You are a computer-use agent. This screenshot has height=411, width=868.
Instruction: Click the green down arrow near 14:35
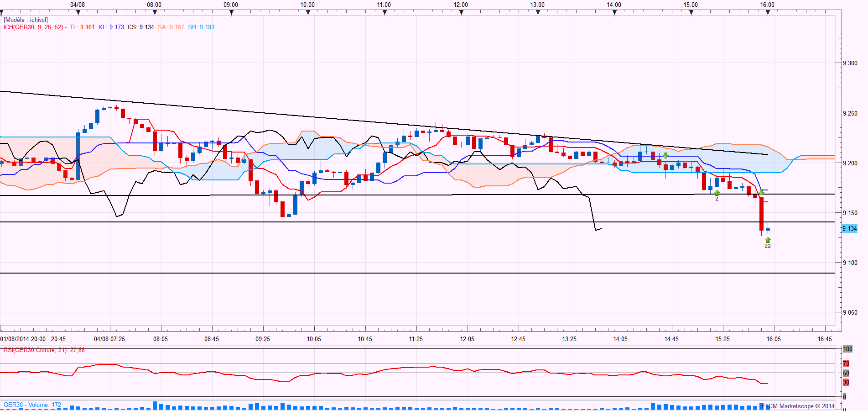[665, 156]
